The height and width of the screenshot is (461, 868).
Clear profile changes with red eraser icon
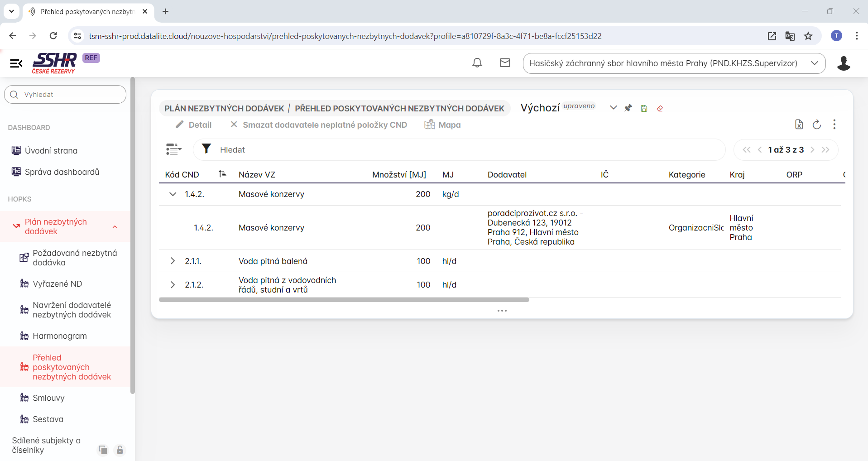(x=660, y=108)
